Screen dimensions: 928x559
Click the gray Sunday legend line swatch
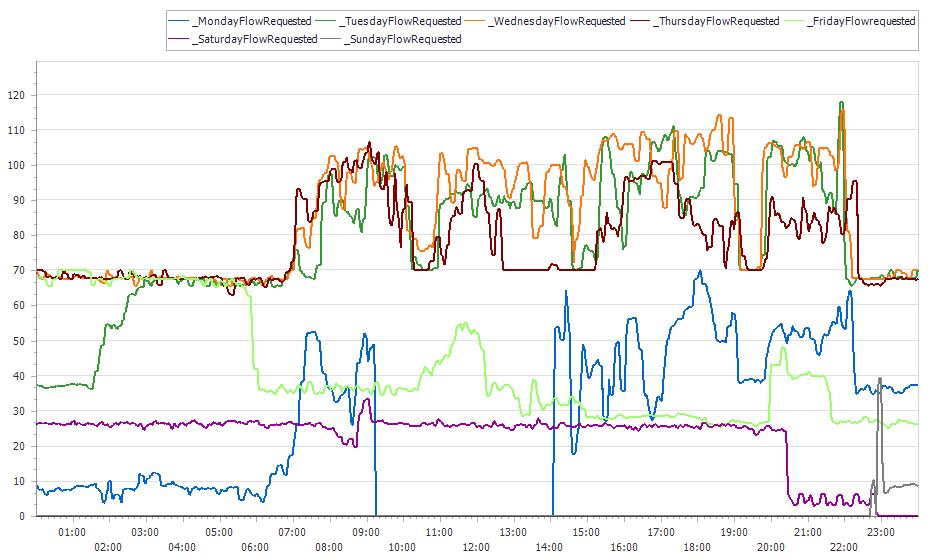point(331,39)
